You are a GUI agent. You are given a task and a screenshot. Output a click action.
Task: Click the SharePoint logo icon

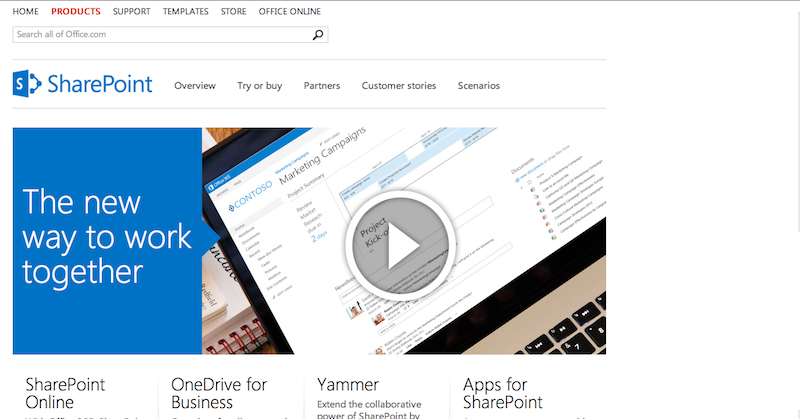coord(27,84)
